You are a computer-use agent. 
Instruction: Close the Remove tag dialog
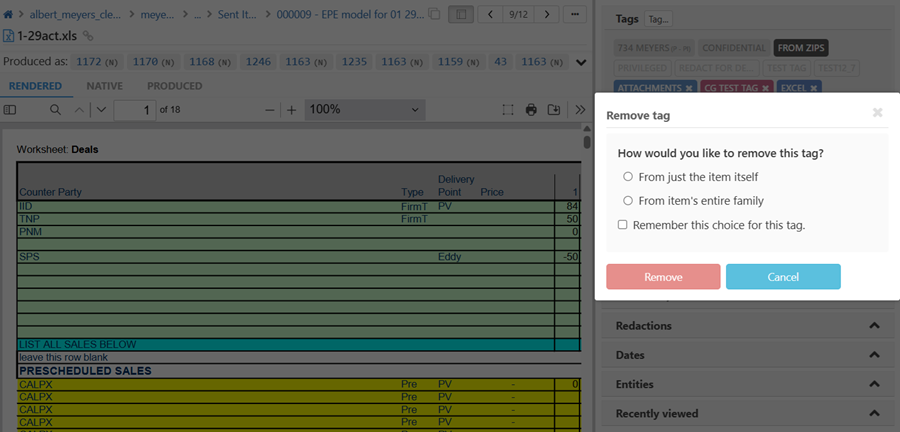[x=878, y=112]
